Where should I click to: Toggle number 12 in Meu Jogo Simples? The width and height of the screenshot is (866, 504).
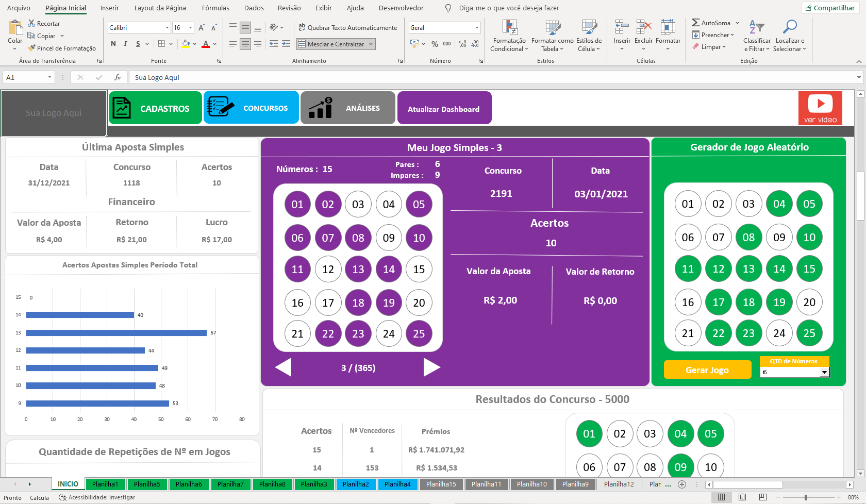(x=328, y=269)
